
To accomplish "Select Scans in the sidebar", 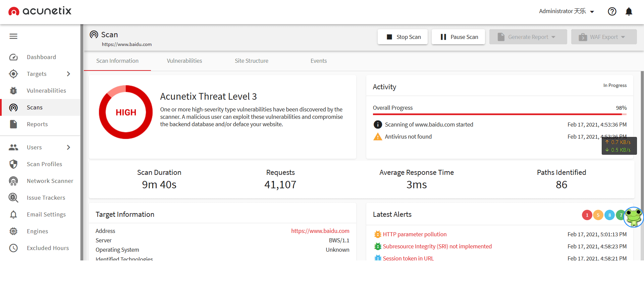I will (40, 107).
